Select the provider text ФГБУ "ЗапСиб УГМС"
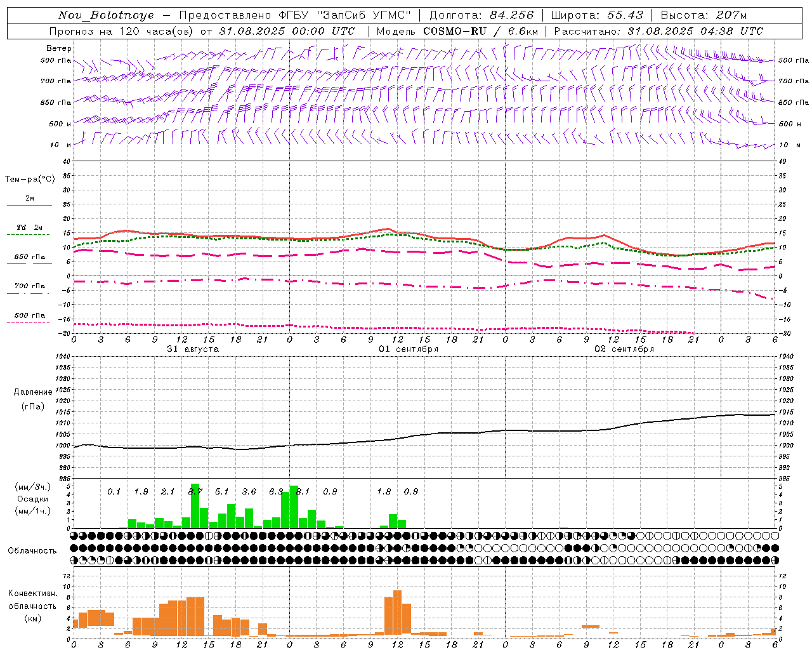812x650 pixels. [345, 15]
